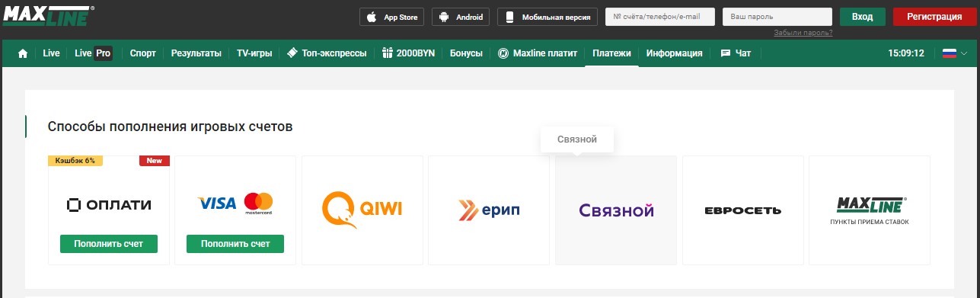Image resolution: width=980 pixels, height=298 pixels.
Task: Expand the language flag dropdown
Action: pos(954,53)
